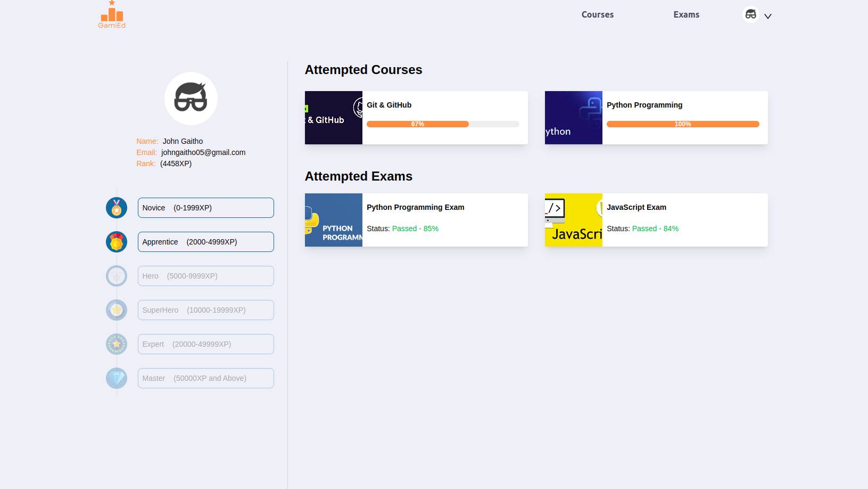The width and height of the screenshot is (868, 489).
Task: Click the Python Programming 100% progress bar
Action: pyautogui.click(x=683, y=124)
